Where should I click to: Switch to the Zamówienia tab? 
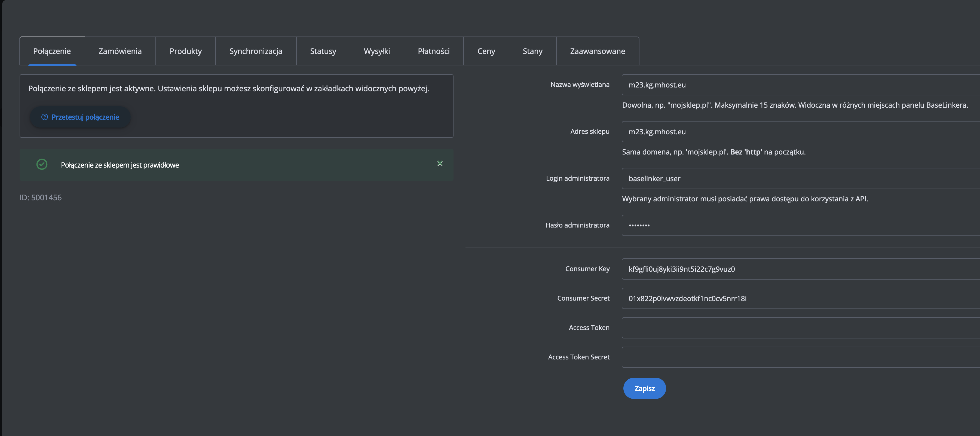click(120, 51)
